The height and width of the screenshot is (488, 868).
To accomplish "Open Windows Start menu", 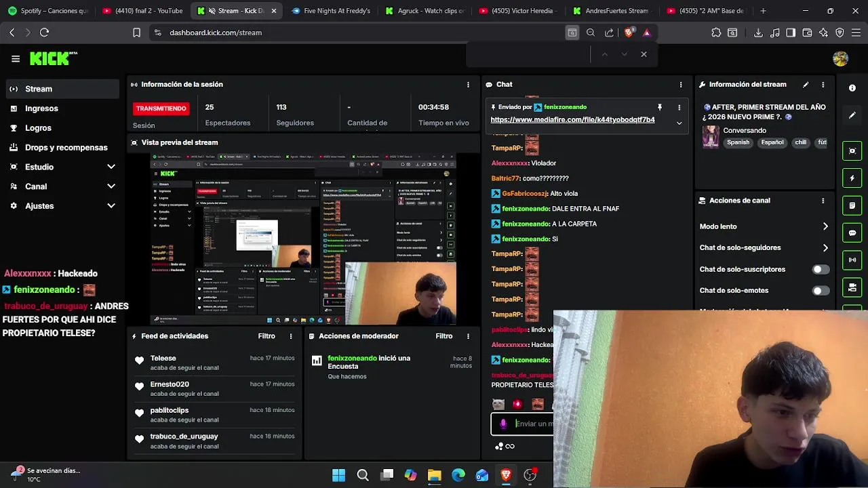I will pyautogui.click(x=338, y=475).
